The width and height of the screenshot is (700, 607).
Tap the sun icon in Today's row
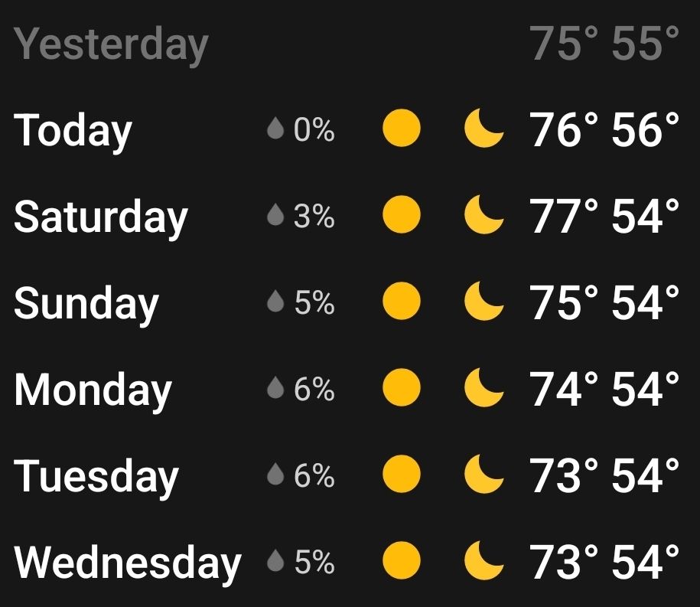(402, 128)
